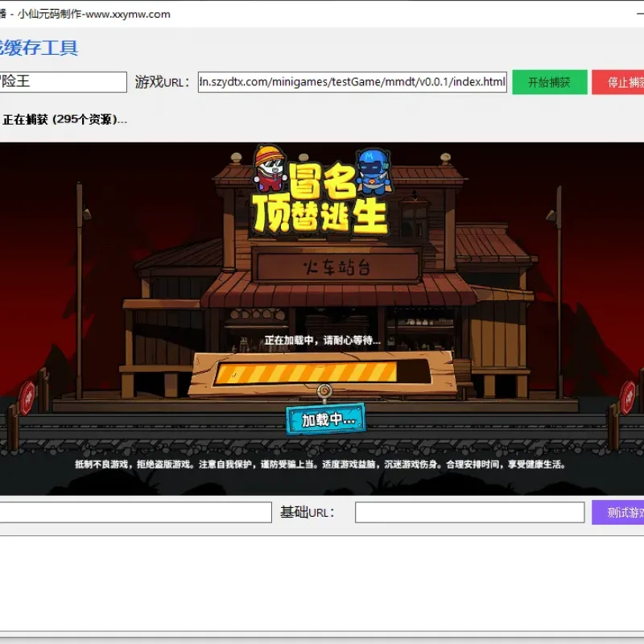This screenshot has height=644, width=644.
Task: Click the 正在加载中，请耐心等待 text
Action: point(322,340)
